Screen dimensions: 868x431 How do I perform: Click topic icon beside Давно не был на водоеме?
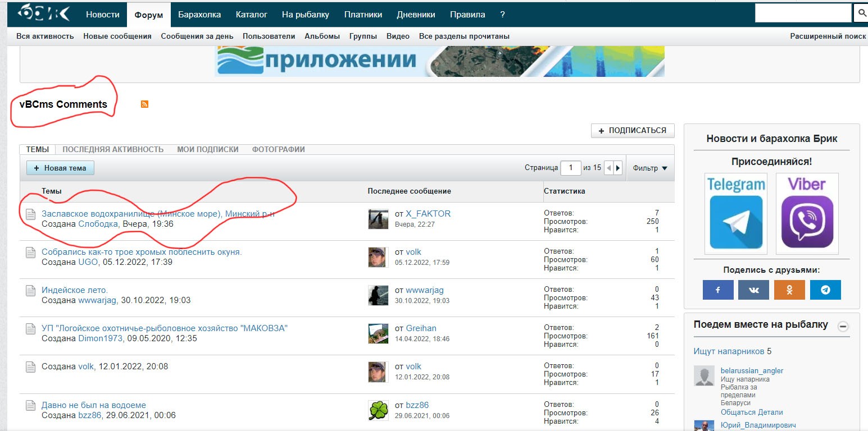30,406
